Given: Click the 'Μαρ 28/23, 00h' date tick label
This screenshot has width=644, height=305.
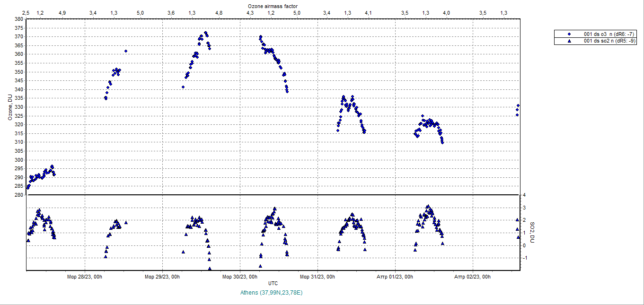Looking at the screenshot, I should pos(85,277).
